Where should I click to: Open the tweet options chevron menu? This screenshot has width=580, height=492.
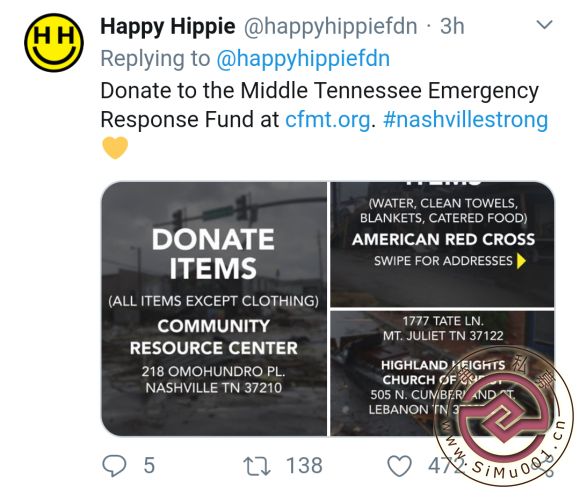(544, 25)
